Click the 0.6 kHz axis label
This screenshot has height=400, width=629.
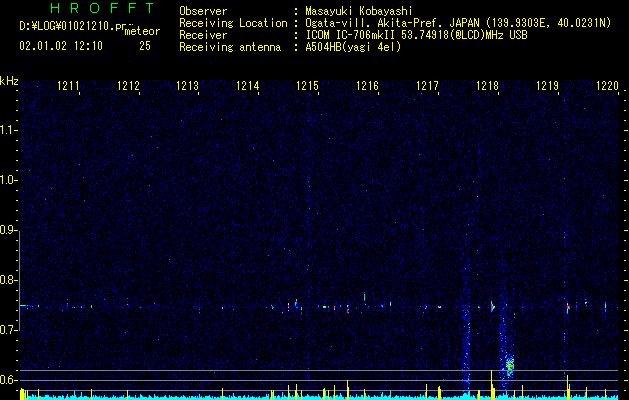[x=9, y=380]
